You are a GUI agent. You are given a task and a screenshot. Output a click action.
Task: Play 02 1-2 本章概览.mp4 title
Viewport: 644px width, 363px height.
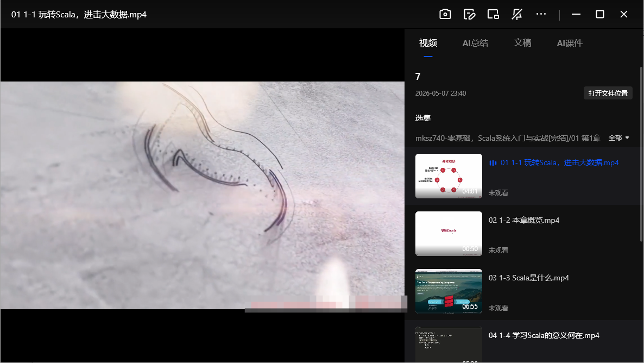pyautogui.click(x=523, y=220)
